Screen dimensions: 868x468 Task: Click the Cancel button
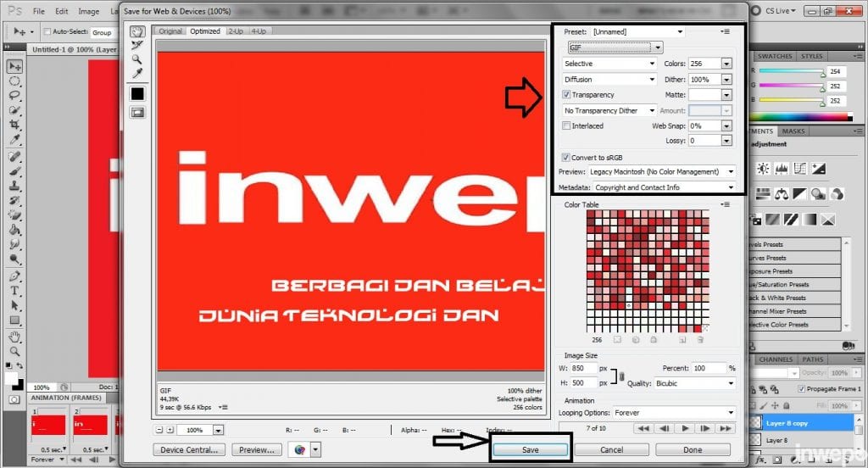612,449
